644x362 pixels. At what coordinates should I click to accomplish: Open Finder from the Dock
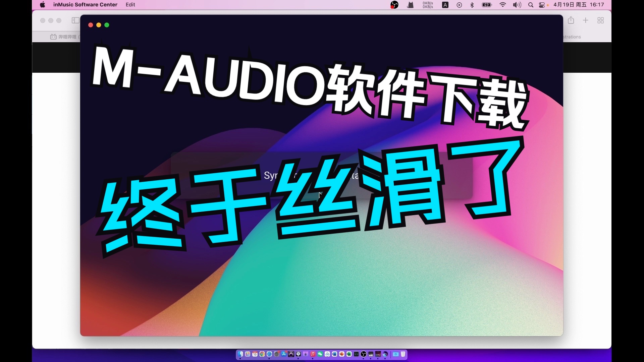pos(240,354)
